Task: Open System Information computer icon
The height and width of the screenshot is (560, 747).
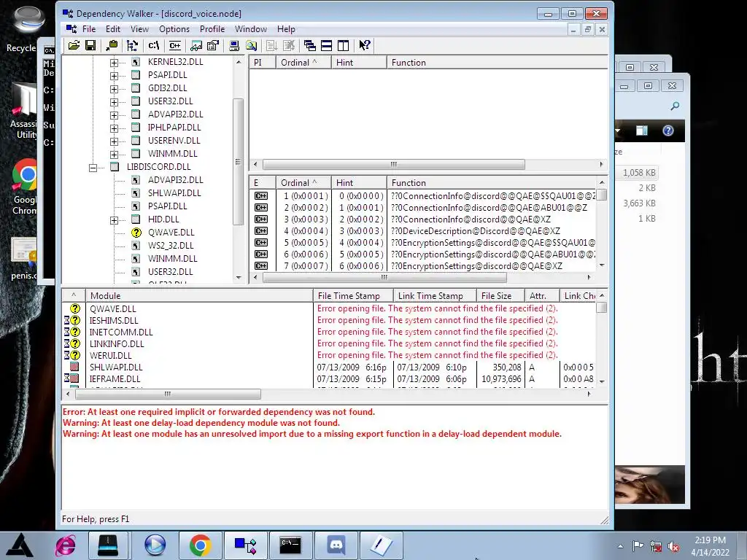Action: (x=234, y=45)
